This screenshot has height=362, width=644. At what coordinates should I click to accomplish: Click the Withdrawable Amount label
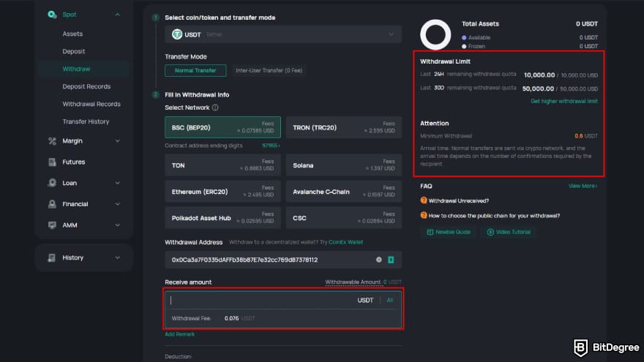[353, 282]
